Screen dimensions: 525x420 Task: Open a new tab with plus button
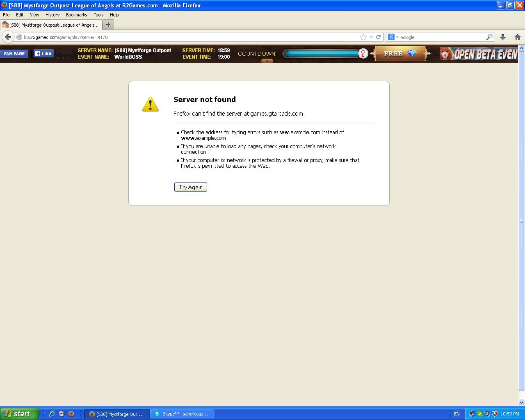pos(108,25)
